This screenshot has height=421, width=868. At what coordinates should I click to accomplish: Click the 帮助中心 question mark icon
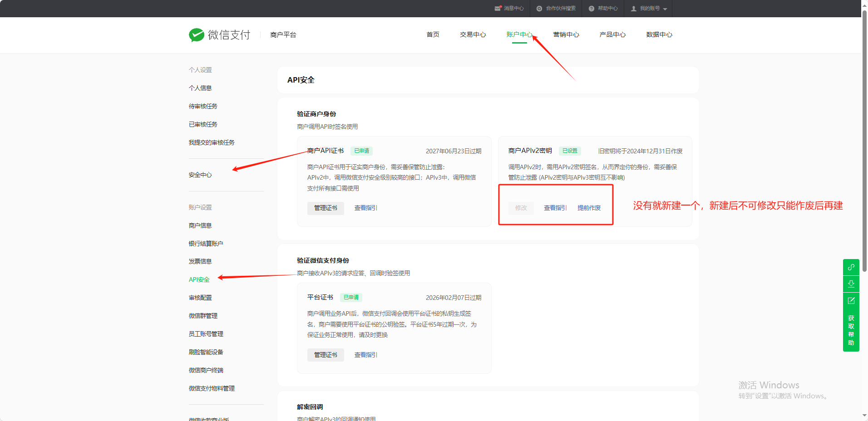(592, 9)
